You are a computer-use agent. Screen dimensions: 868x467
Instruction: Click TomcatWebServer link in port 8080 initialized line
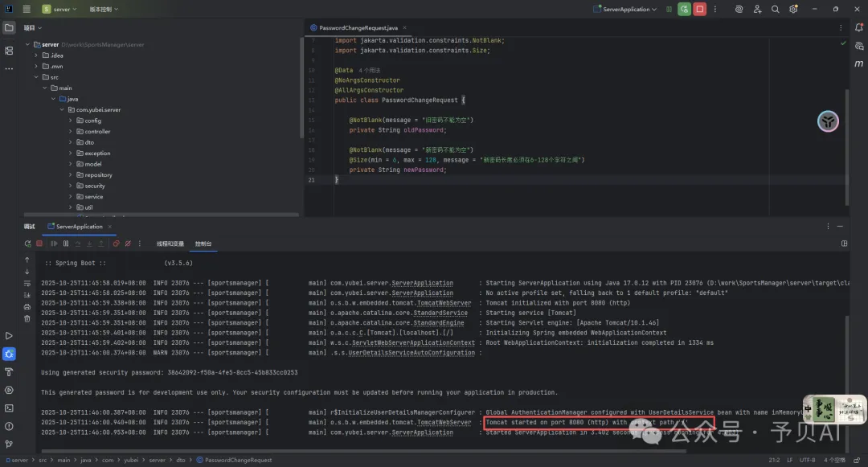(444, 303)
